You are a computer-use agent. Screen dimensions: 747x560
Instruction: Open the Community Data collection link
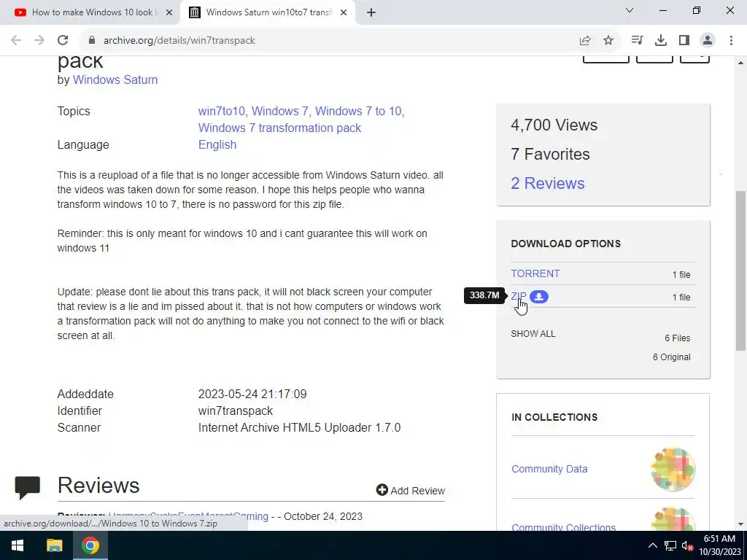(x=549, y=469)
